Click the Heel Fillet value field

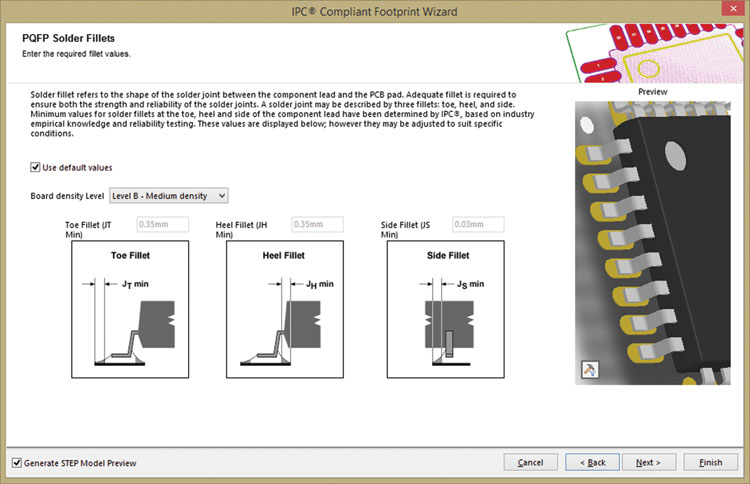317,225
